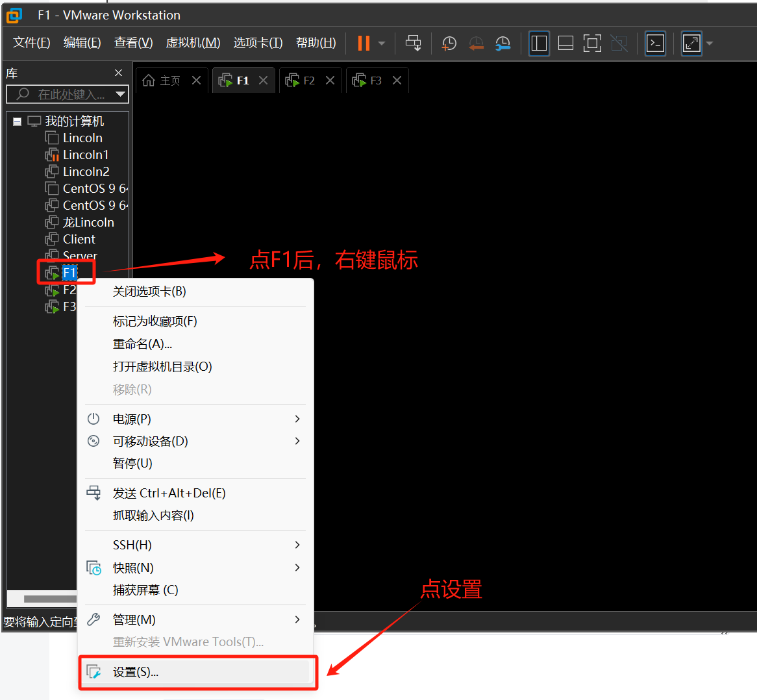Close the F1 tab
This screenshot has width=757, height=700.
point(263,80)
